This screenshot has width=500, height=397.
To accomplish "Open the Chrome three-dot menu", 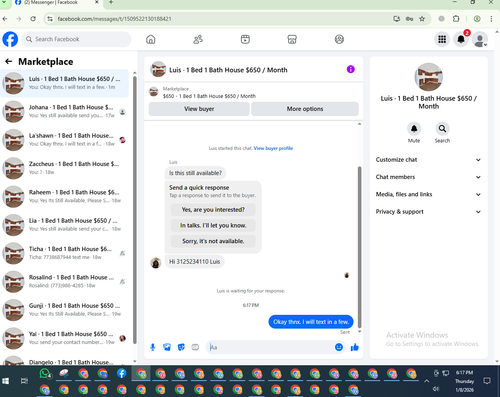I will tap(491, 19).
